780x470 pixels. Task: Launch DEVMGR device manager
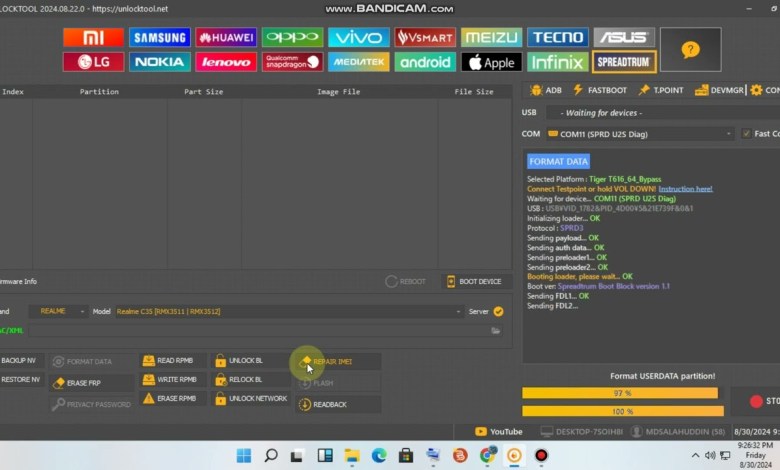click(x=719, y=90)
